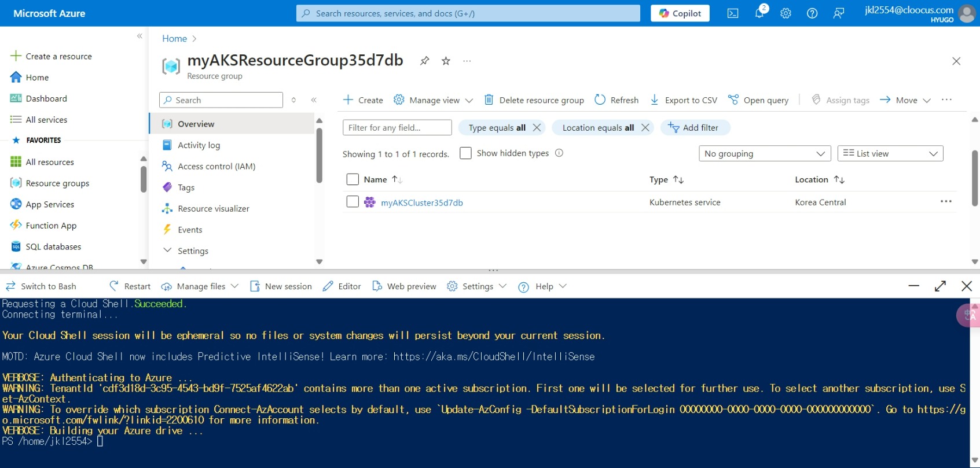Click Restart in Cloud Shell toolbar
This screenshot has height=468, width=980.
coord(130,286)
